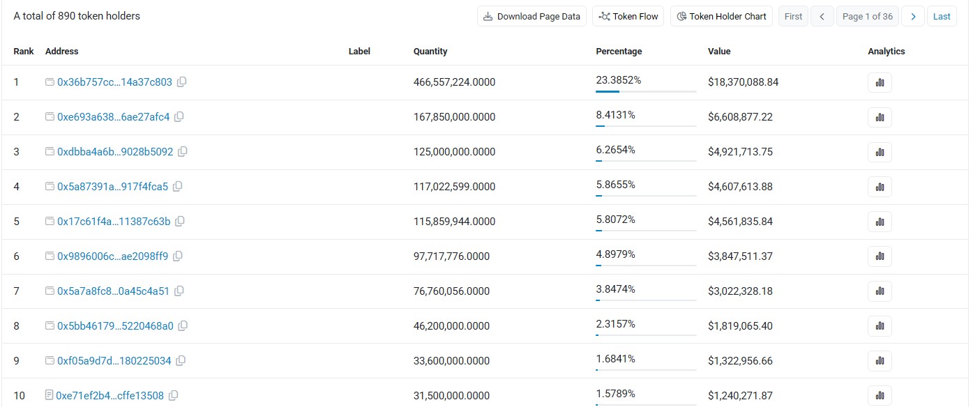Copy address 0x5bb46179…5220468a0

(183, 326)
